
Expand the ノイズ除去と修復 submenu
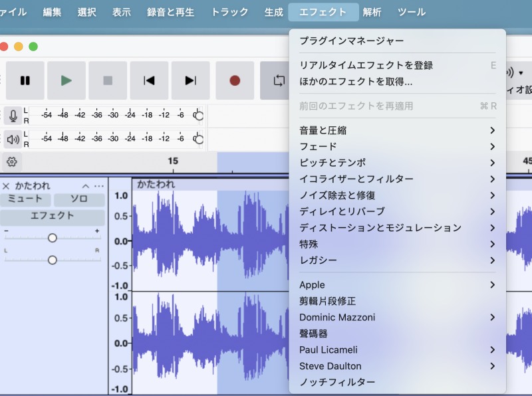(397, 195)
